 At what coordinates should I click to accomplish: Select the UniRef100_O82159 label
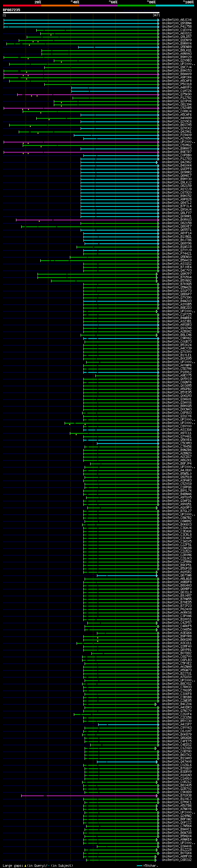pyautogui.click(x=177, y=186)
